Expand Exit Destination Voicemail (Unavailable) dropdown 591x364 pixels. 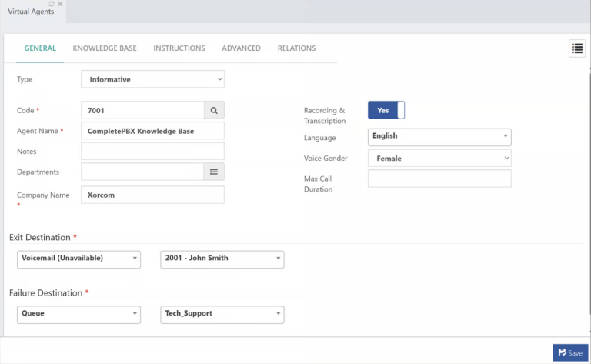click(x=78, y=259)
